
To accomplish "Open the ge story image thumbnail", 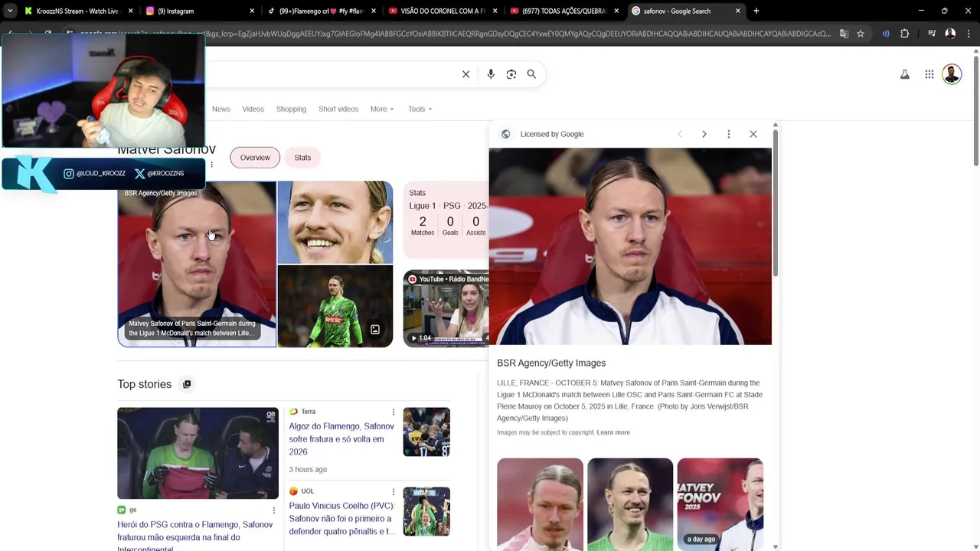I will pos(198,453).
